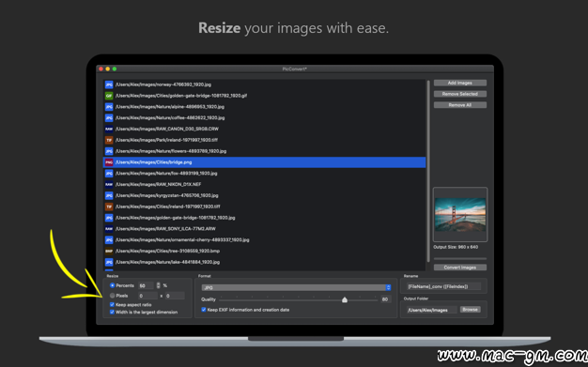Click the percent value stepper arrows
Screen dimensions: 588x367
point(158,285)
